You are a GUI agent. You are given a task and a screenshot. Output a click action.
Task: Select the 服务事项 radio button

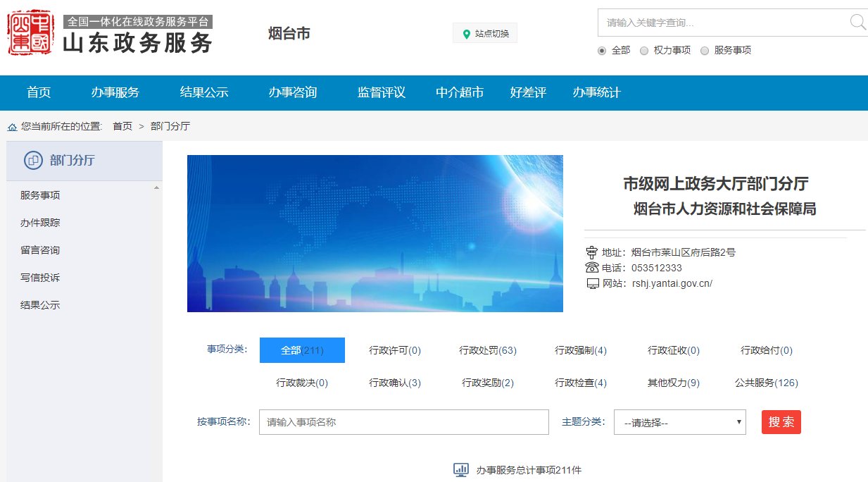[x=703, y=51]
